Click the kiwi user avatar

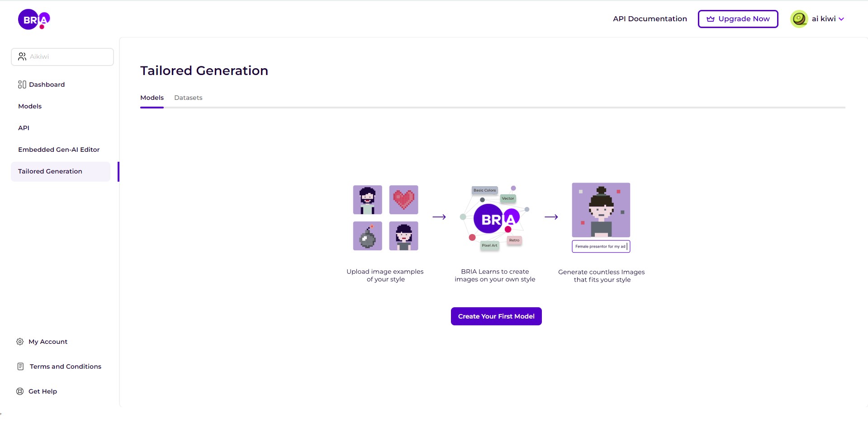point(799,19)
